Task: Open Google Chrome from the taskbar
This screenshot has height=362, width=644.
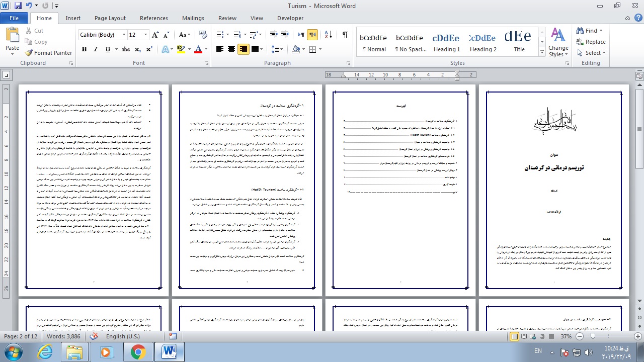Action: pos(138,352)
